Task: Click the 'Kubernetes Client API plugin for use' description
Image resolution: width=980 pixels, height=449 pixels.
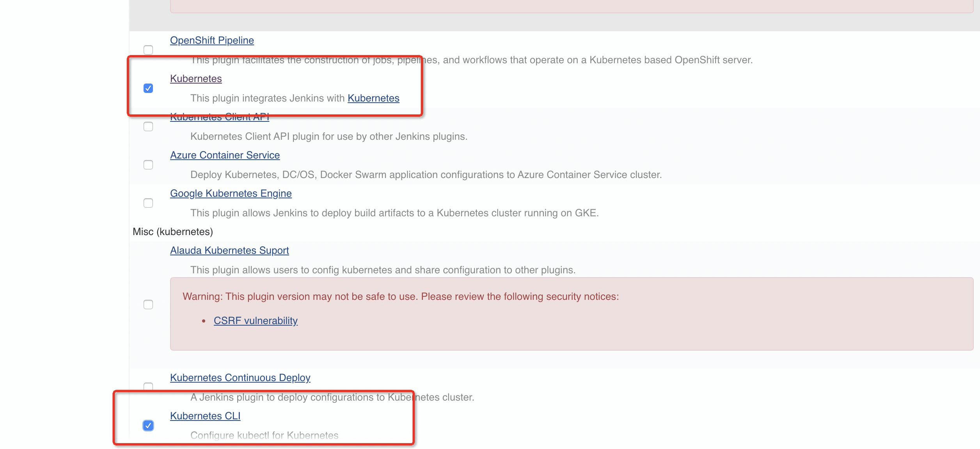Action: click(329, 136)
